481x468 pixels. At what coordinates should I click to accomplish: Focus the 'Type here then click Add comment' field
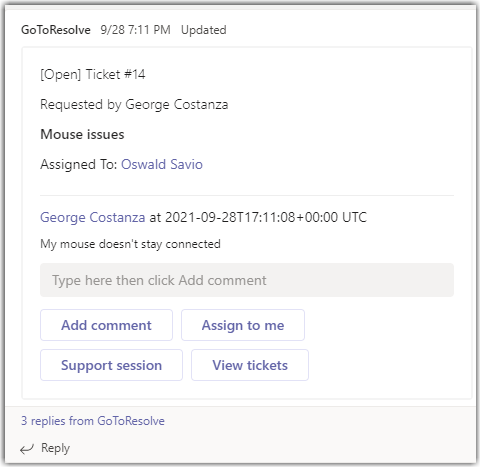[x=247, y=280]
